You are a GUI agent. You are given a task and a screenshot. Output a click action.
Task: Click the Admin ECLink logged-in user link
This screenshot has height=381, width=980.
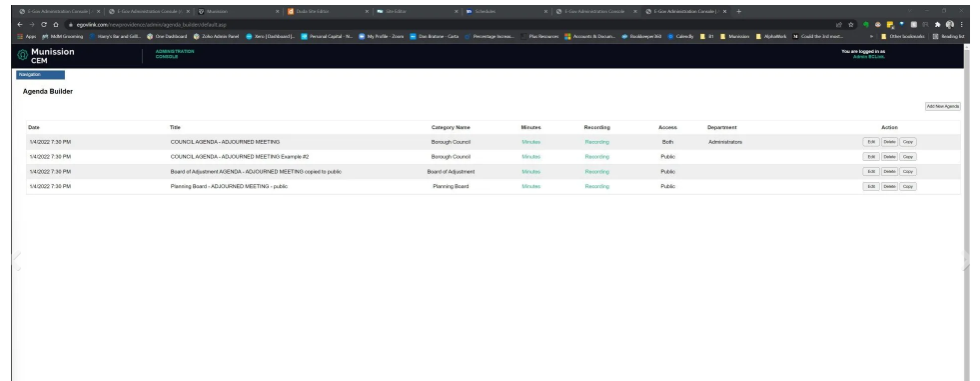[869, 56]
